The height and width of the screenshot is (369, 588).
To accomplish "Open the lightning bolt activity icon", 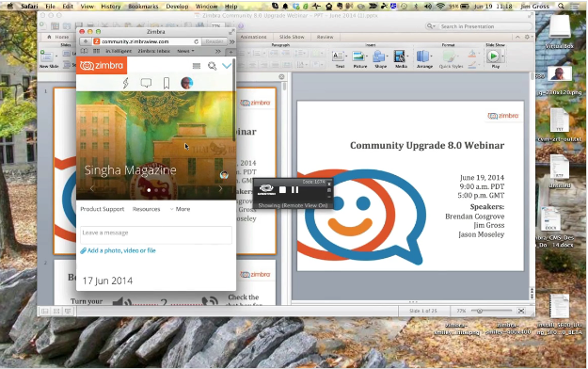I will 126,83.
